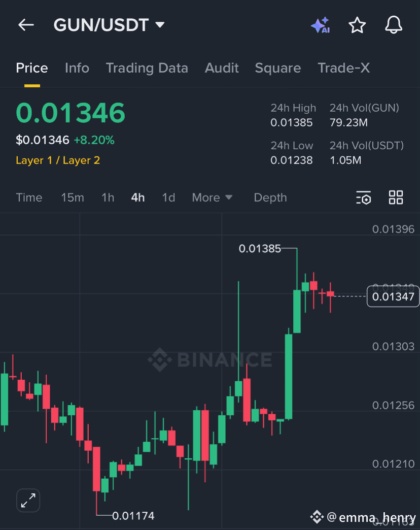This screenshot has width=420, height=530.
Task: Tap the 0.01210 axis price label
Action: [393, 464]
